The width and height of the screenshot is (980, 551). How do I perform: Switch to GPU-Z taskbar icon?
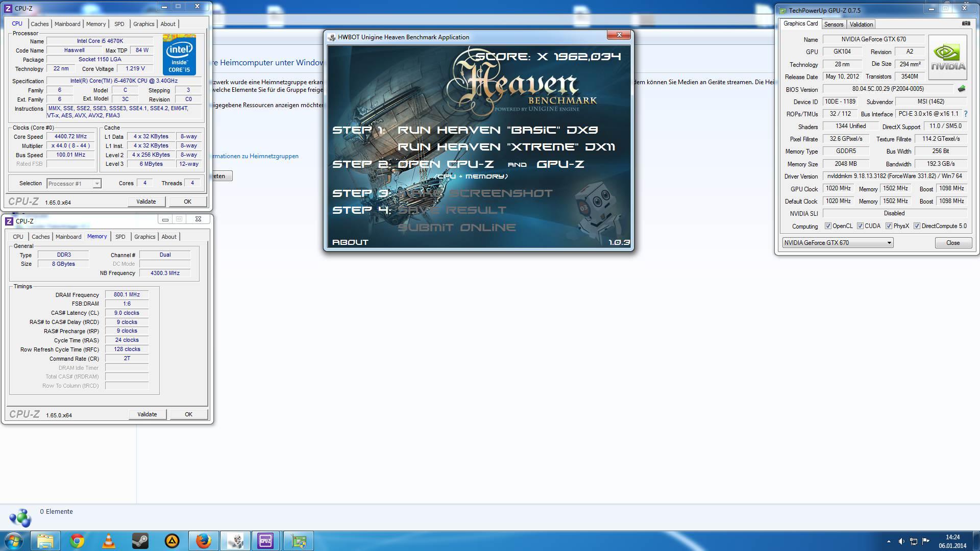[298, 541]
